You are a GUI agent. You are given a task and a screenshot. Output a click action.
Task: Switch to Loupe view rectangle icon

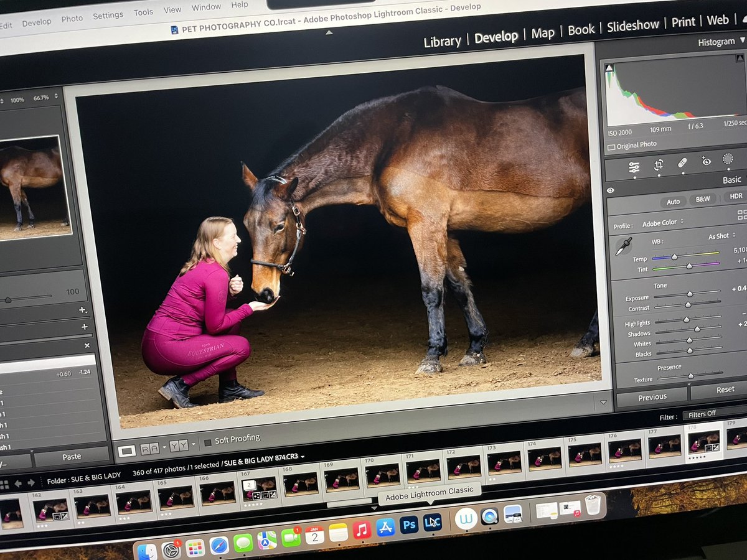click(127, 450)
